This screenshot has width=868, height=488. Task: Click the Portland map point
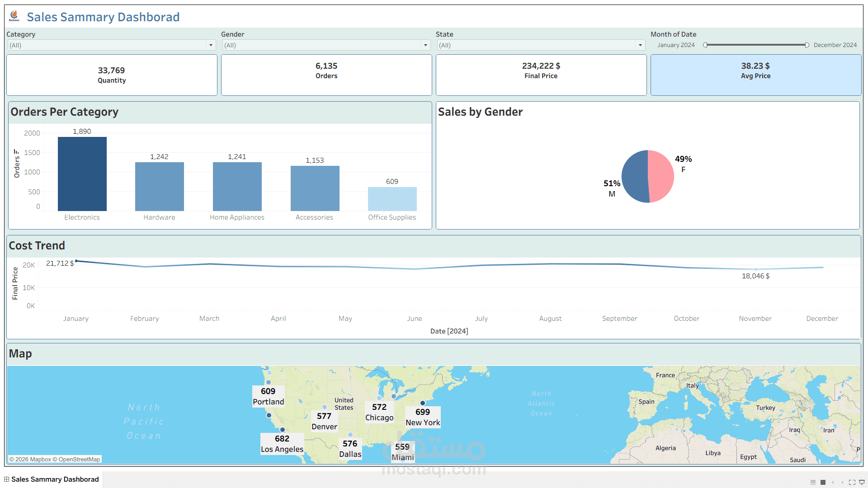[269, 382]
